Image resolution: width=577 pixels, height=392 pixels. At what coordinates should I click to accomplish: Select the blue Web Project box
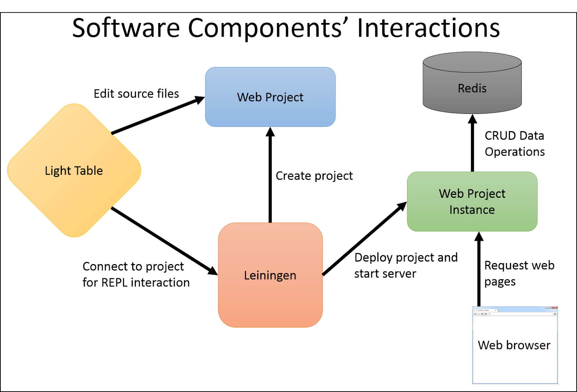(270, 97)
